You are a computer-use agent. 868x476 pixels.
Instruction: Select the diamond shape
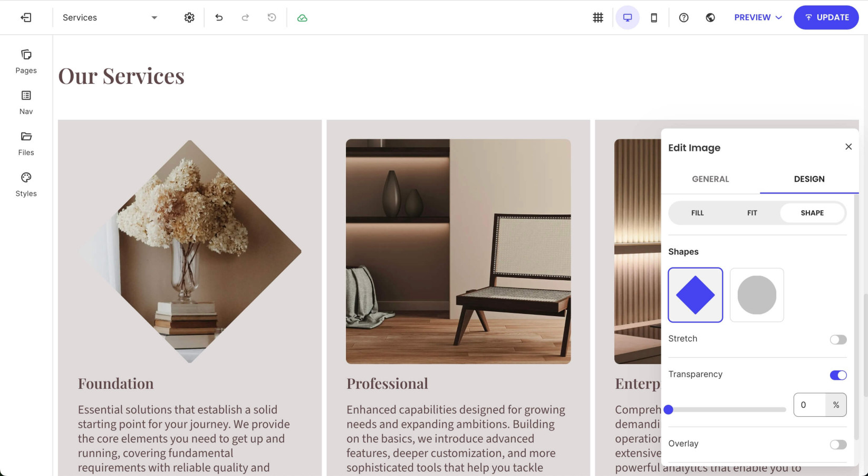tap(695, 295)
